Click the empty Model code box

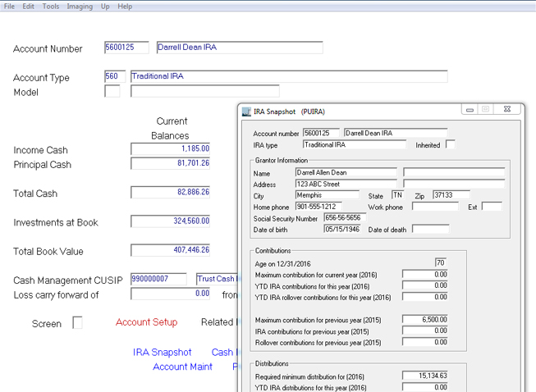point(112,91)
